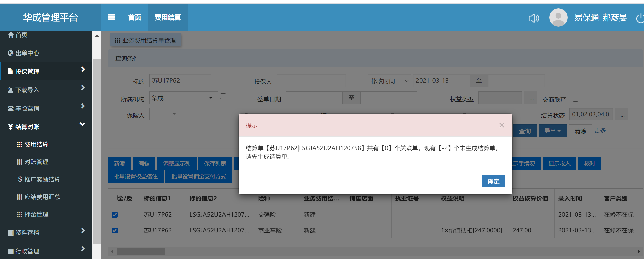
Task: Open the user avatar profile picture
Action: click(x=558, y=18)
